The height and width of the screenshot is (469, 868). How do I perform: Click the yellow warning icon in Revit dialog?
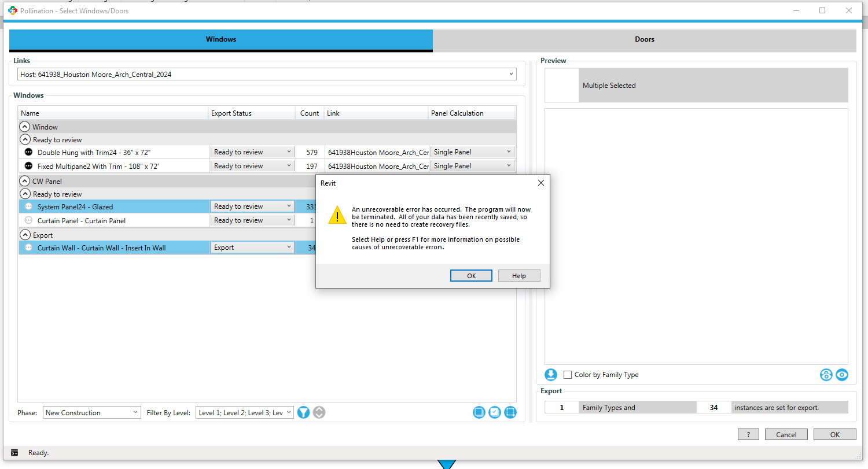coord(337,216)
